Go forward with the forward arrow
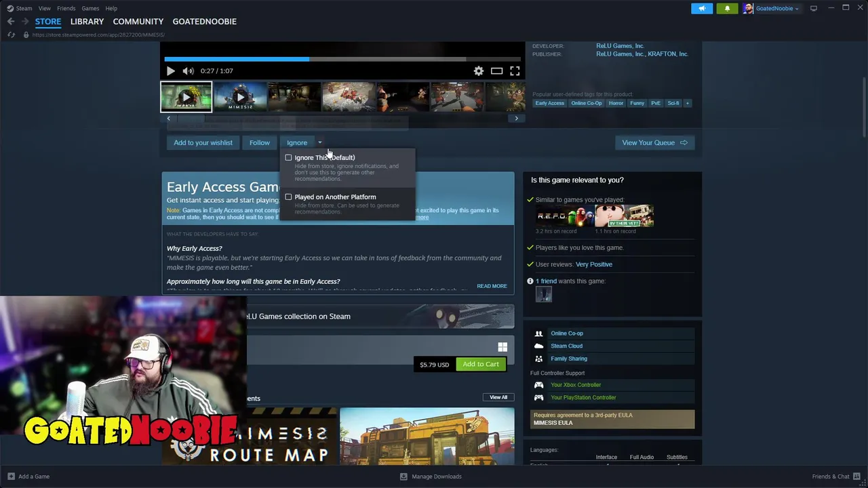Screen dimensions: 868x488 25,22
